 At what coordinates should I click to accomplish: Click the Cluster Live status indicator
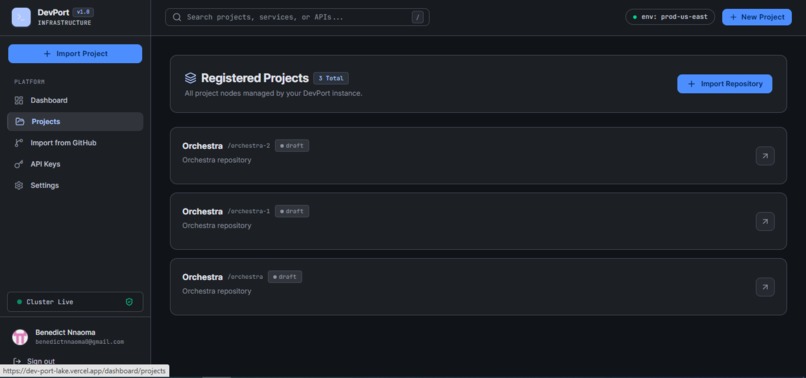coord(75,302)
